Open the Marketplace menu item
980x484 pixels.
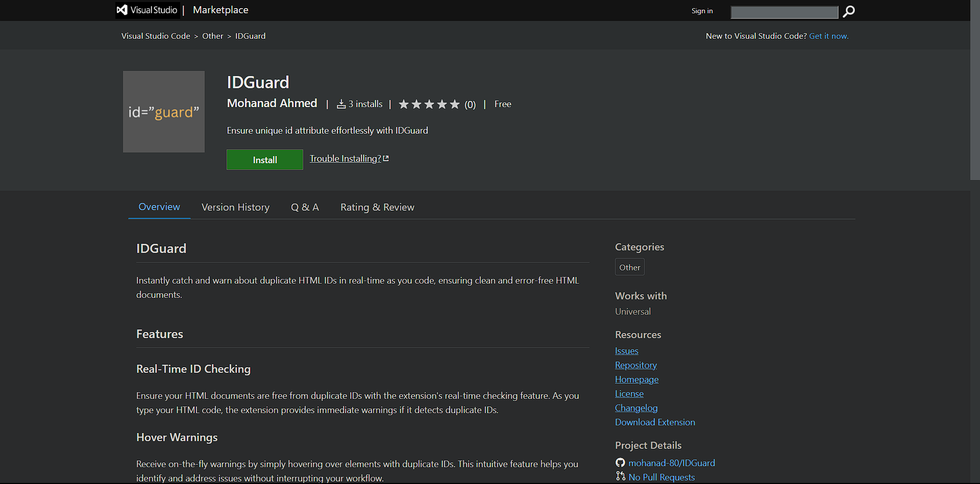220,10
